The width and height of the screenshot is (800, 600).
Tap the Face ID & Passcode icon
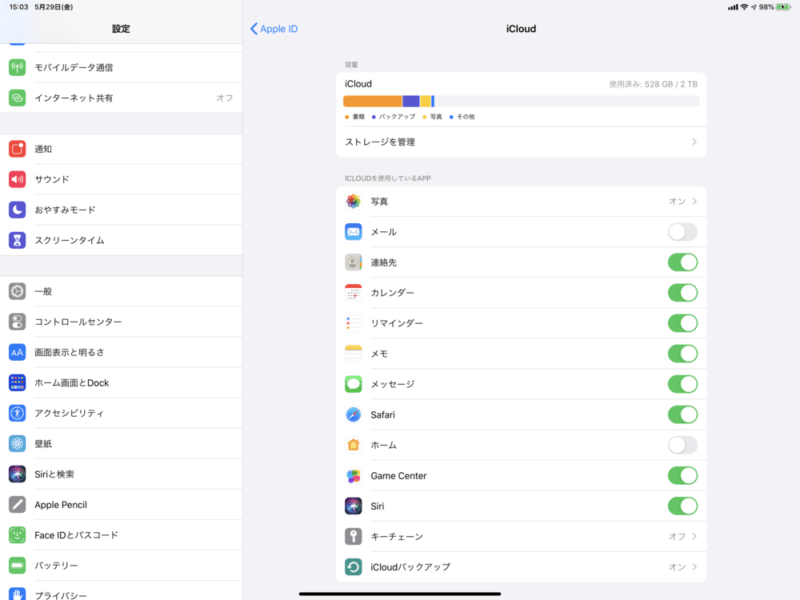[x=17, y=535]
